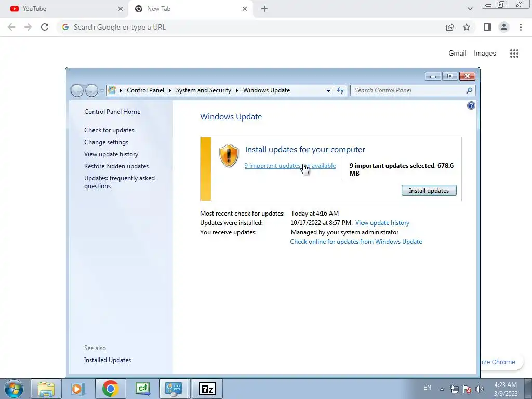Switch to the YouTube tab

coord(64,9)
